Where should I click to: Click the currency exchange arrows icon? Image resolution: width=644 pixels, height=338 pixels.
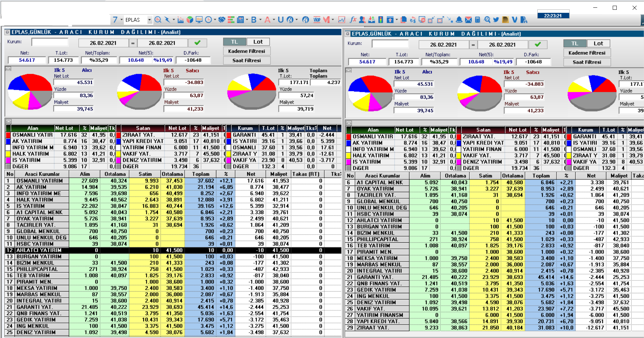click(413, 20)
